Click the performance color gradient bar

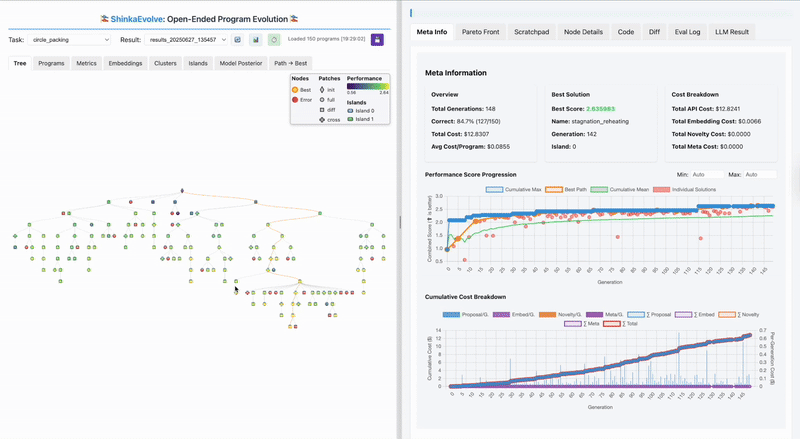[x=366, y=85]
